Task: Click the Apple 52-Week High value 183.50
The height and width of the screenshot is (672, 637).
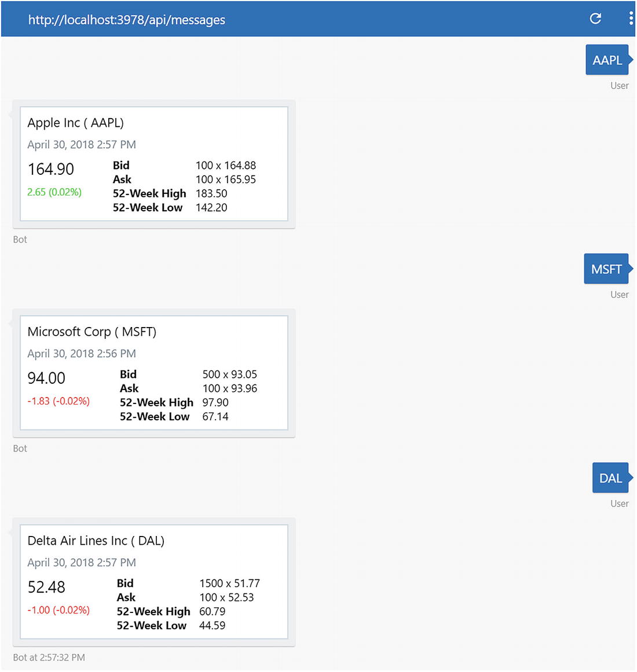Action: pyautogui.click(x=211, y=193)
